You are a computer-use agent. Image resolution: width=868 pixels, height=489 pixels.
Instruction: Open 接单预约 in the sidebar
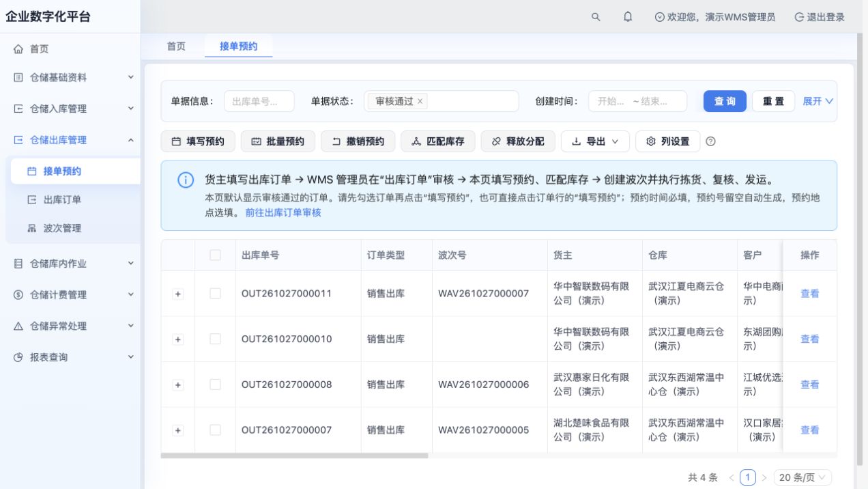(x=75, y=171)
